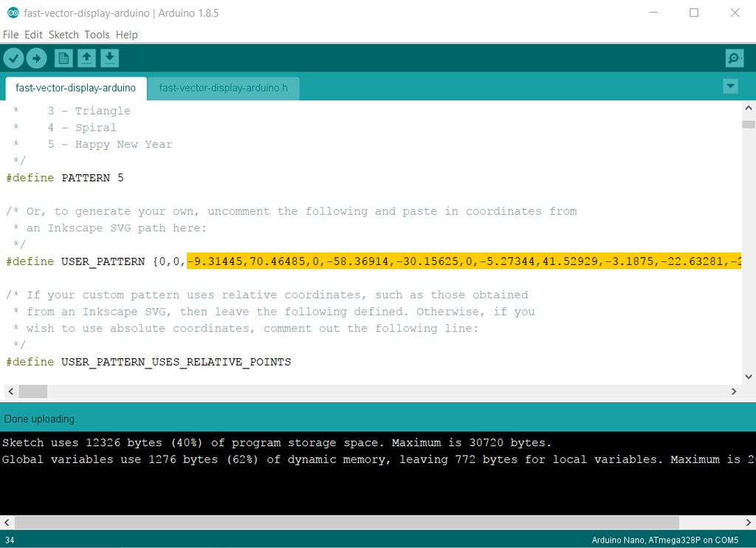Click the editor horizontal scrollbar thumb
756x548 pixels.
tap(32, 391)
